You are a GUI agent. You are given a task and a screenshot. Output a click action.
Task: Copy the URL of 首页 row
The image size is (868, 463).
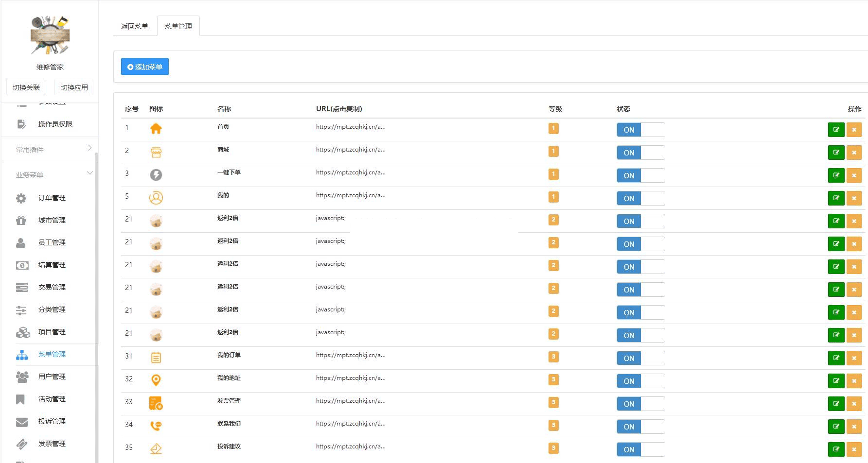pyautogui.click(x=351, y=127)
